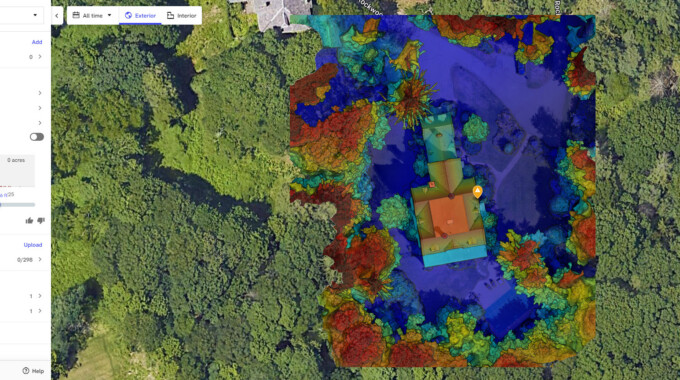
Task: Open the All time date filter dropdown
Action: coord(92,15)
